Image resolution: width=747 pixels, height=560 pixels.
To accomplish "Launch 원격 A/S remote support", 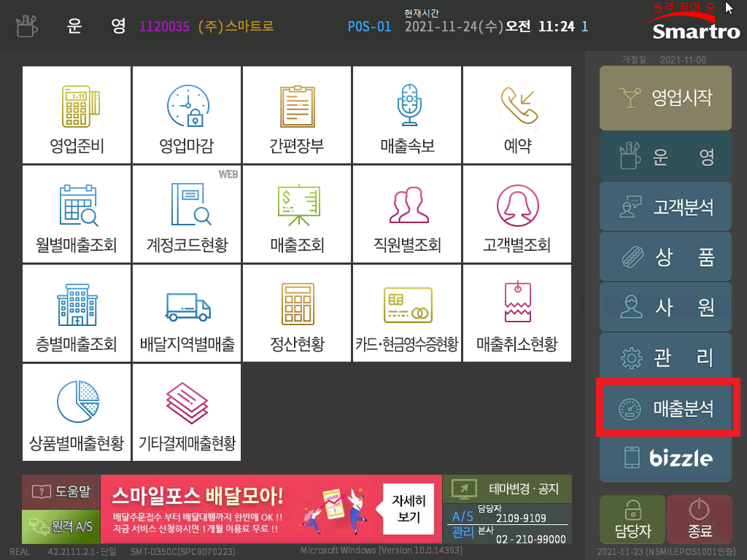I will point(61,526).
